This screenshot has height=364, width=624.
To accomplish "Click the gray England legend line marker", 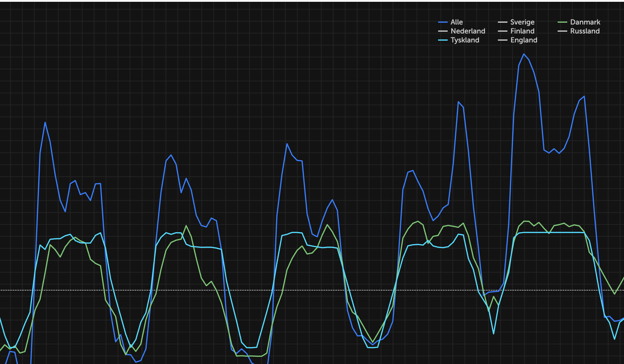I will 503,40.
